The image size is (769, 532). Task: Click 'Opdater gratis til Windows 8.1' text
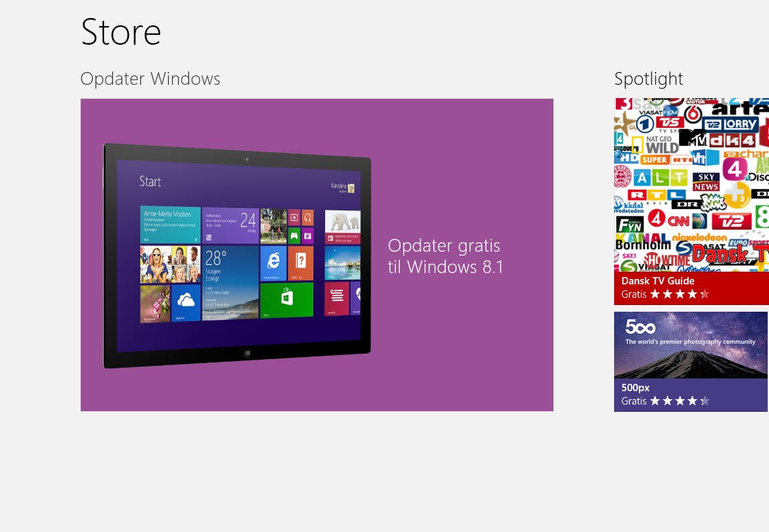[x=445, y=256]
